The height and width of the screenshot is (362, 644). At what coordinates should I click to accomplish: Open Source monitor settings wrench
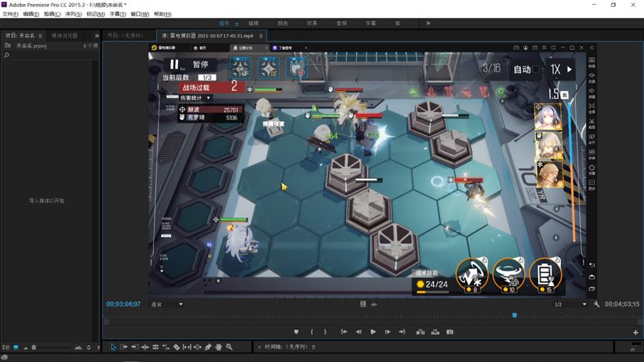coord(597,305)
